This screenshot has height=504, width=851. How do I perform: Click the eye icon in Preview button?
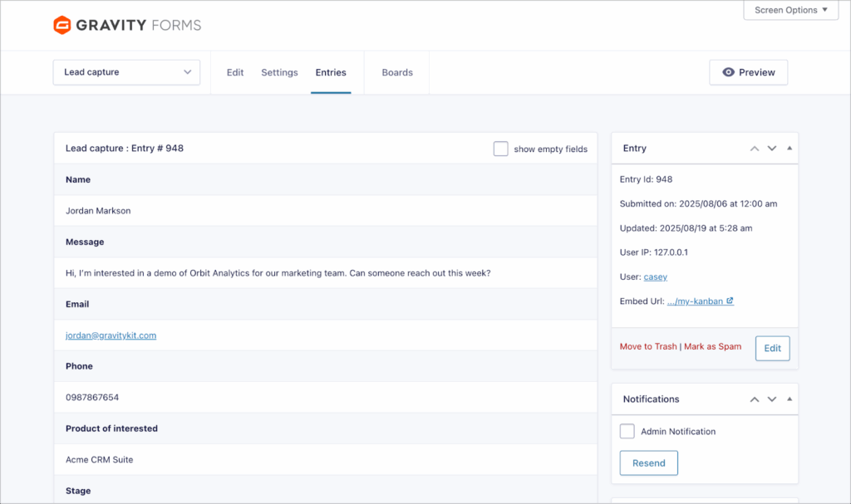(729, 72)
